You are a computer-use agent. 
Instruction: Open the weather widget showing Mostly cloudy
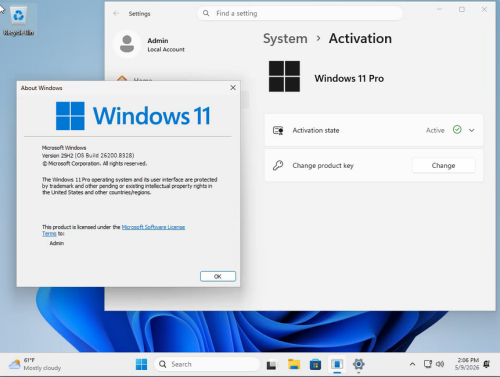point(35,364)
